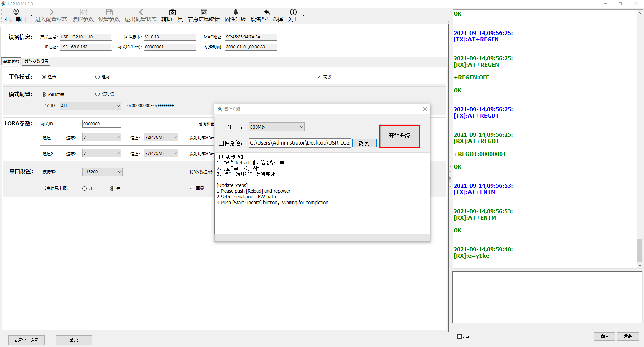The height and width of the screenshot is (347, 644).
Task: Click the log panel vertical scrollbar thumb
Action: pos(640,250)
